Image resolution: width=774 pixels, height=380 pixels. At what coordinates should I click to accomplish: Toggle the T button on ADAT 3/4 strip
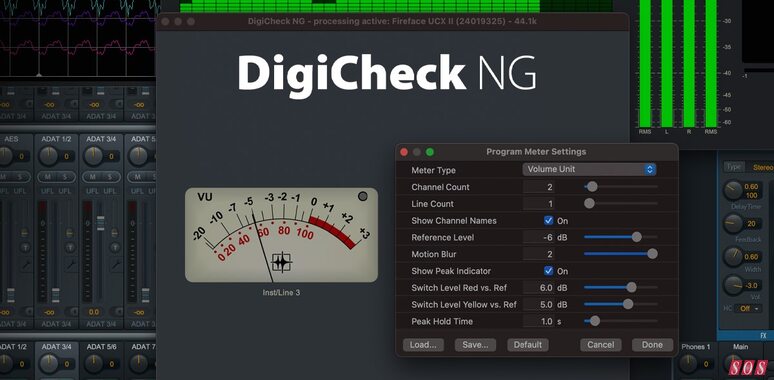click(x=115, y=248)
